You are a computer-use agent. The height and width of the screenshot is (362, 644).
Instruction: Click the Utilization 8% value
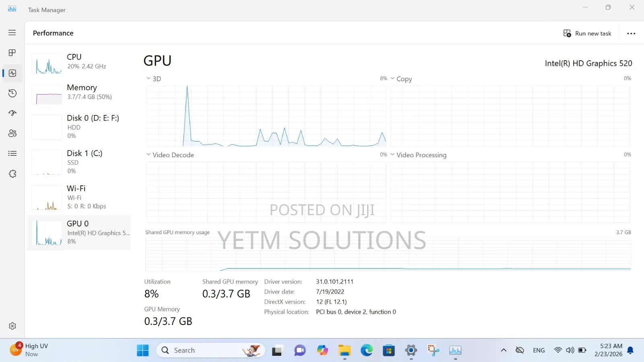(151, 294)
